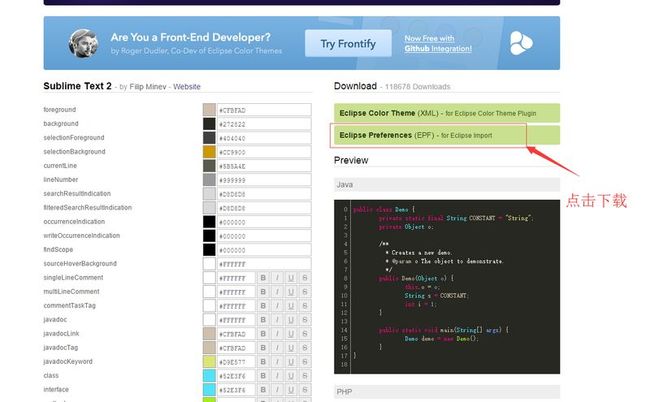Click the searchResultIndication label
Image resolution: width=650 pixels, height=402 pixels.
(77, 194)
